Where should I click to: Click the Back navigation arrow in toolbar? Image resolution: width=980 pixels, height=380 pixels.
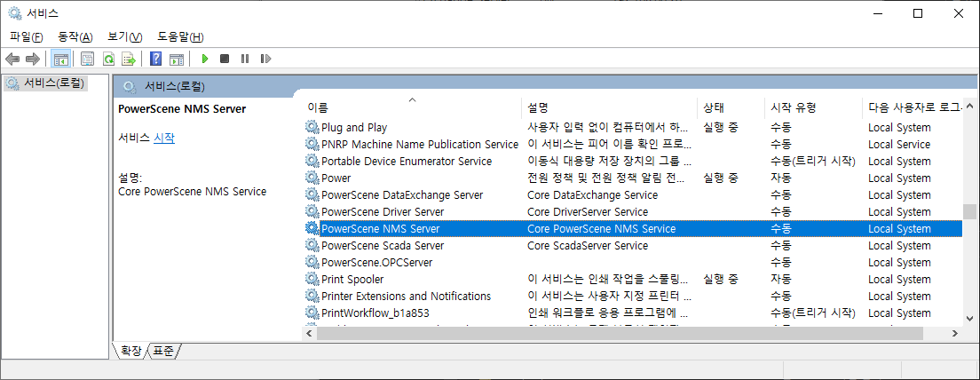(x=12, y=59)
